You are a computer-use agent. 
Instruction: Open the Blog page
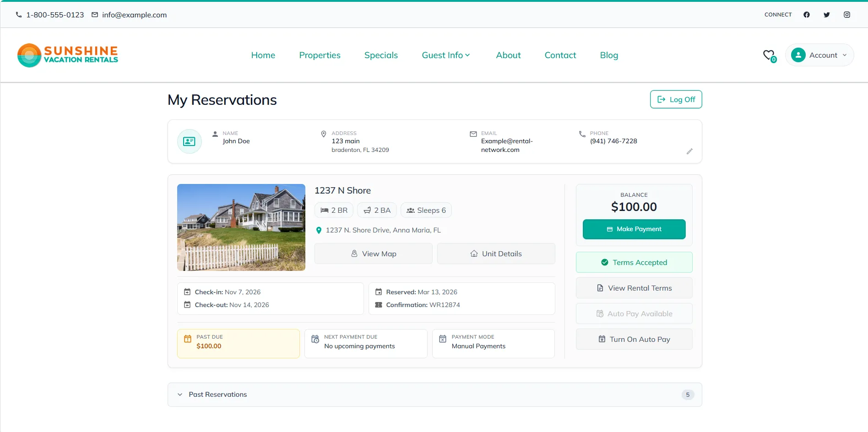click(609, 55)
